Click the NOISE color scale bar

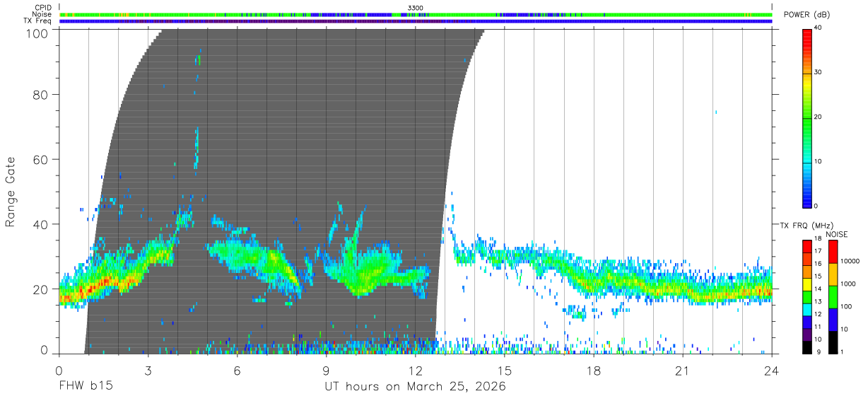[x=835, y=296]
